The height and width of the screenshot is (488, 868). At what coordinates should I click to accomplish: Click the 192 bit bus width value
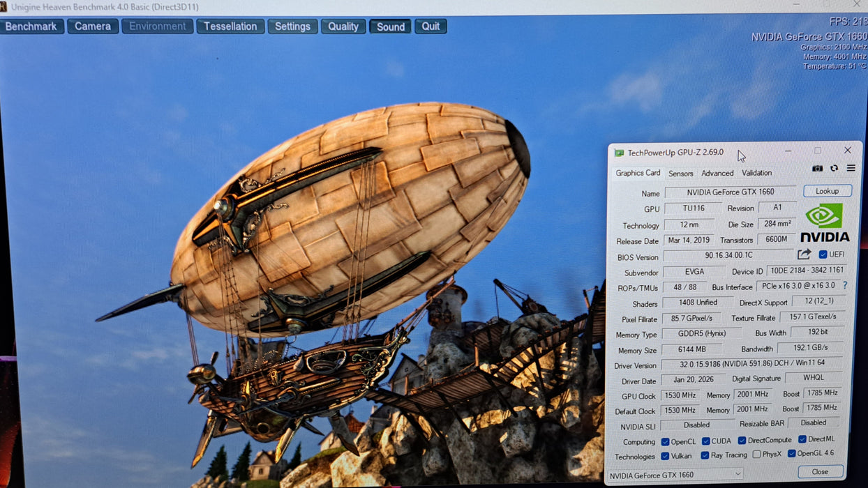click(x=818, y=333)
